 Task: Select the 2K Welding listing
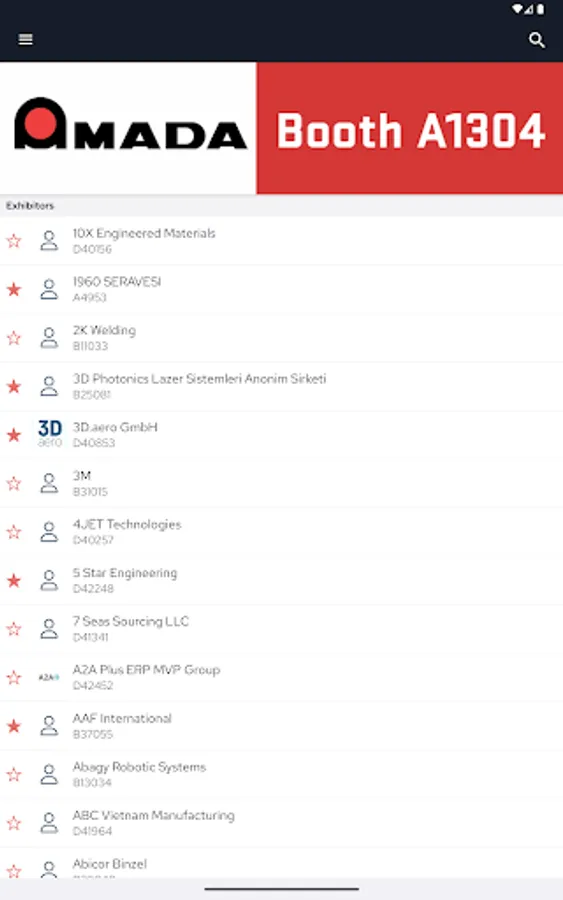click(x=281, y=338)
